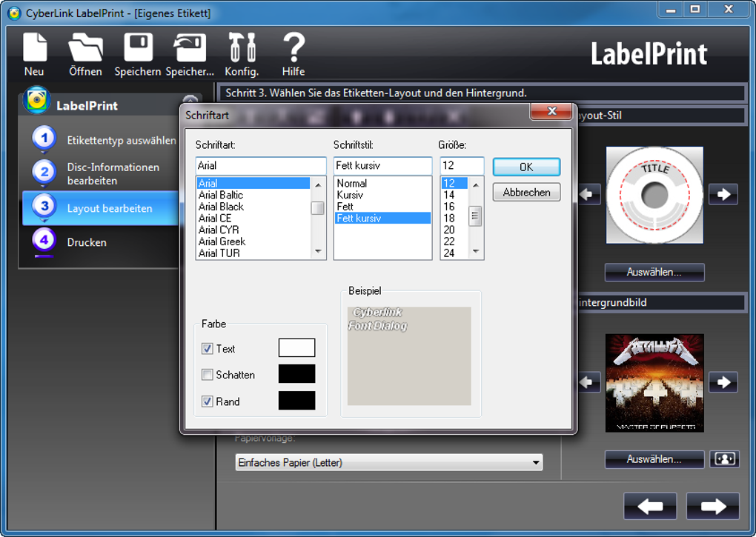The height and width of the screenshot is (537, 756).
Task: Enable the Schatten checkbox
Action: tap(208, 375)
